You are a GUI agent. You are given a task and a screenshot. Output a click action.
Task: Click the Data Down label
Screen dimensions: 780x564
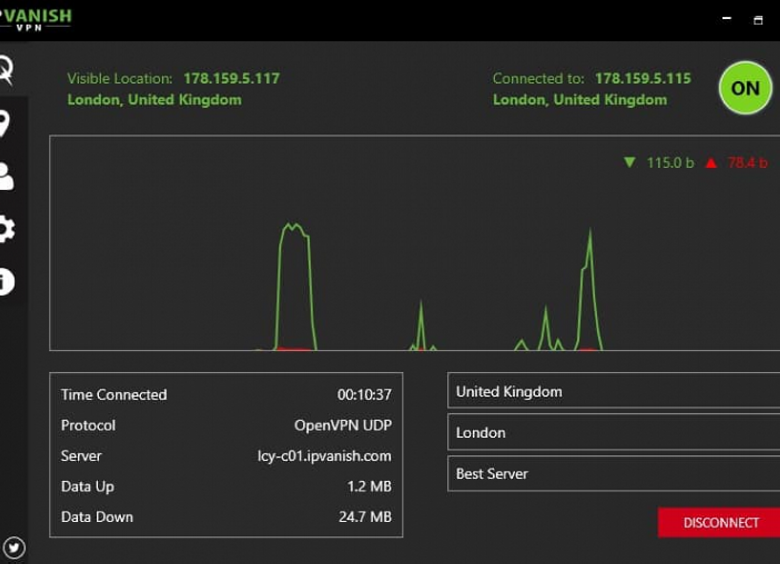coord(97,517)
